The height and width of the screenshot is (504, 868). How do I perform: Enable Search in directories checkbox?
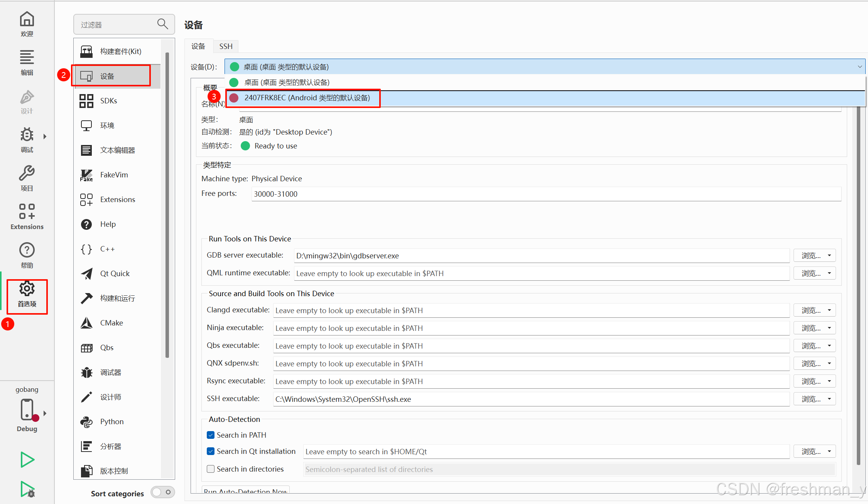(x=211, y=469)
